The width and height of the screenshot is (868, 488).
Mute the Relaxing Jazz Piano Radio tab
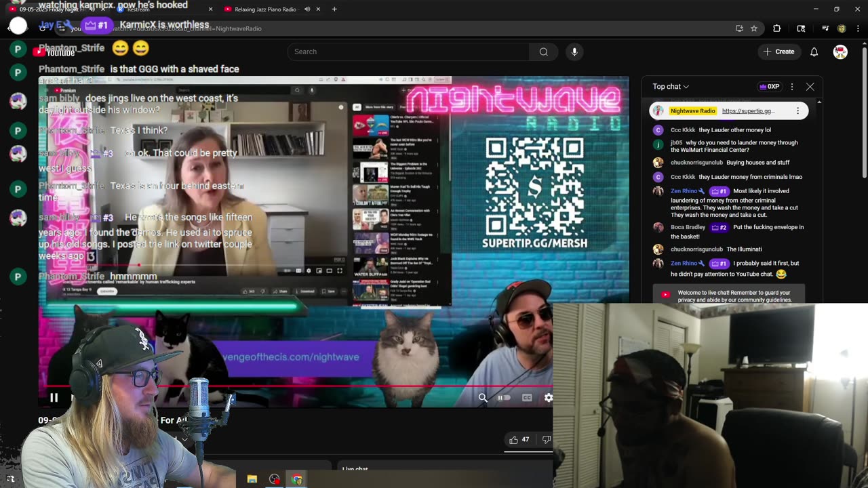[x=307, y=9]
